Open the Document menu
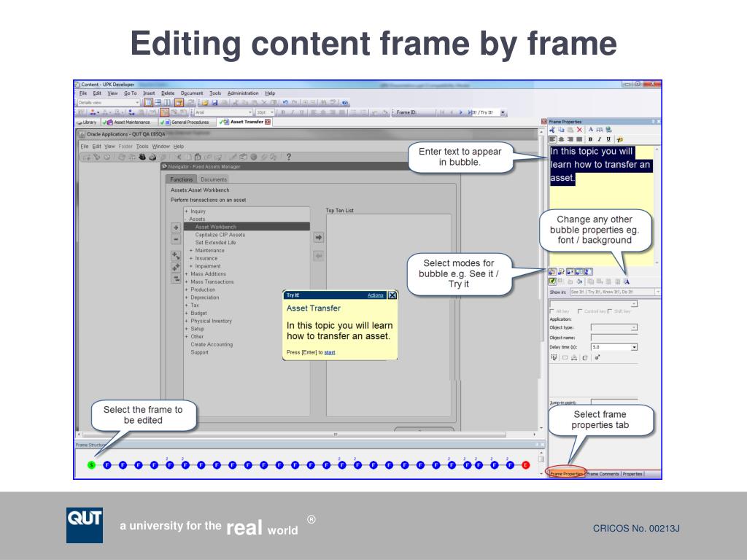This screenshot has width=747, height=560. 192,93
